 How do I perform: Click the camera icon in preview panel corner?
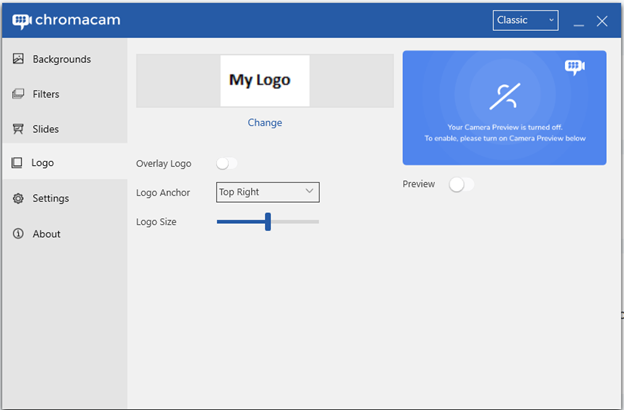[x=575, y=66]
